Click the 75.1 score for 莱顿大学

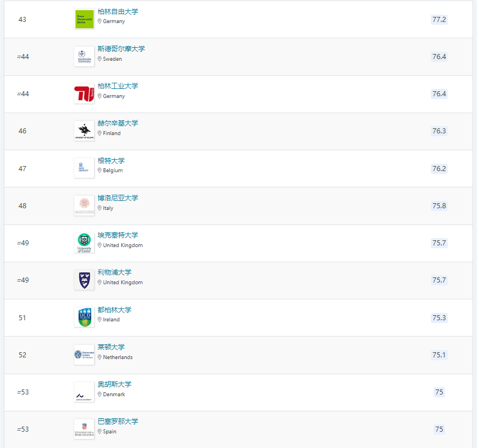pyautogui.click(x=439, y=355)
